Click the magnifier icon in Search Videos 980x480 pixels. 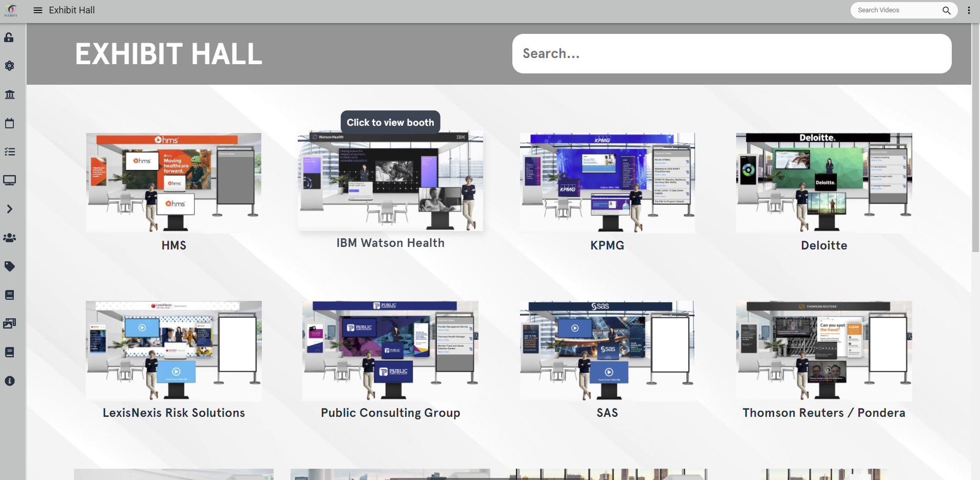point(947,10)
